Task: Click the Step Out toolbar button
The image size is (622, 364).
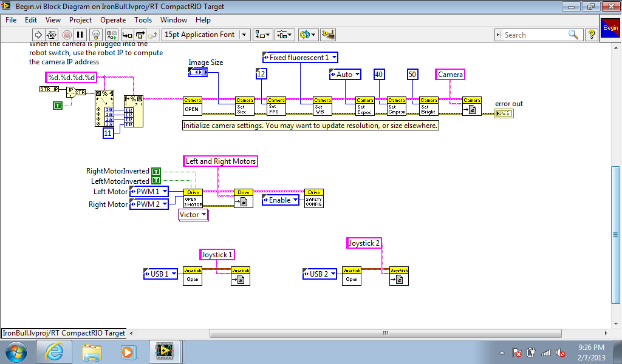Action: [154, 35]
